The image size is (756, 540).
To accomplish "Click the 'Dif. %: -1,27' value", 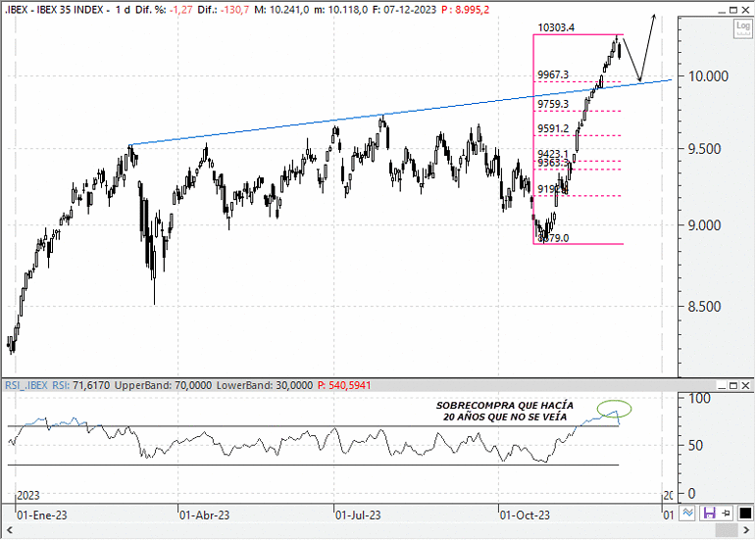I will [164, 10].
